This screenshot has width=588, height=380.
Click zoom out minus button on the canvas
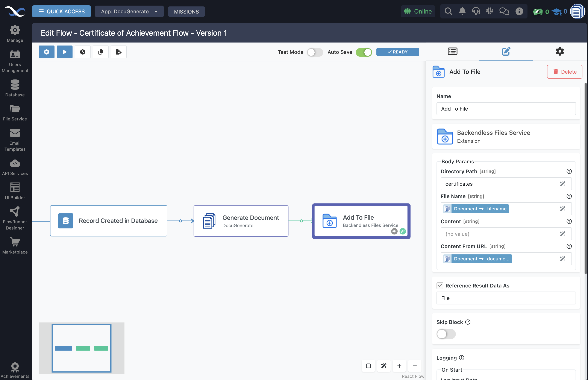415,366
